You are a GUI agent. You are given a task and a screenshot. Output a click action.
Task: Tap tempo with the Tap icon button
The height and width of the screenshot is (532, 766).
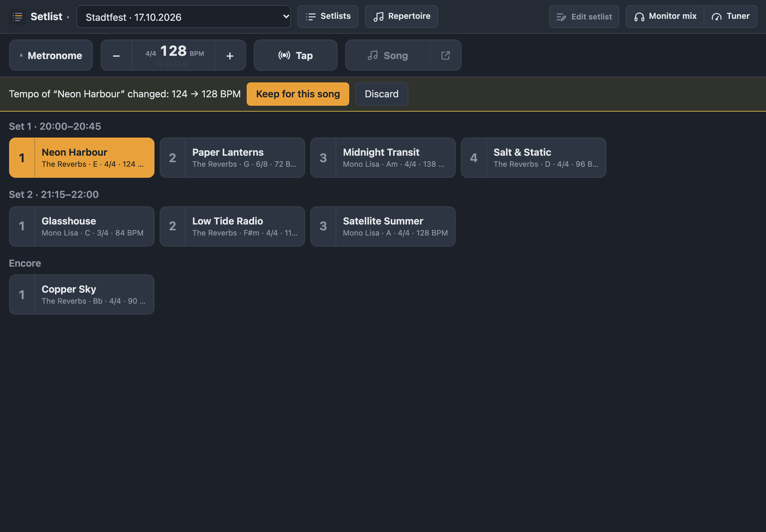point(295,55)
